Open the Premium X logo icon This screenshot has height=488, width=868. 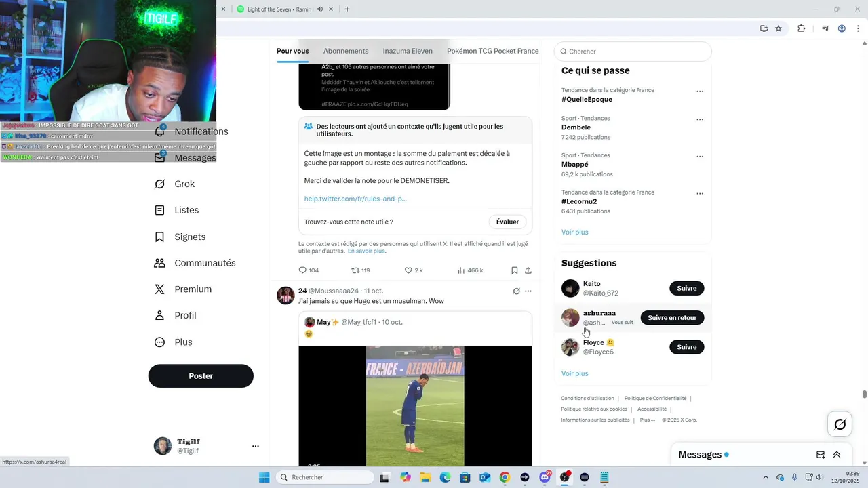[160, 289]
